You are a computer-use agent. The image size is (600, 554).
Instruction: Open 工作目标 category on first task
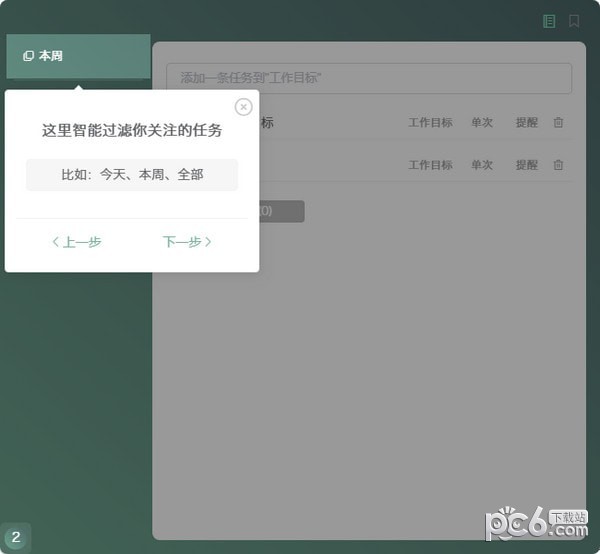click(x=430, y=123)
